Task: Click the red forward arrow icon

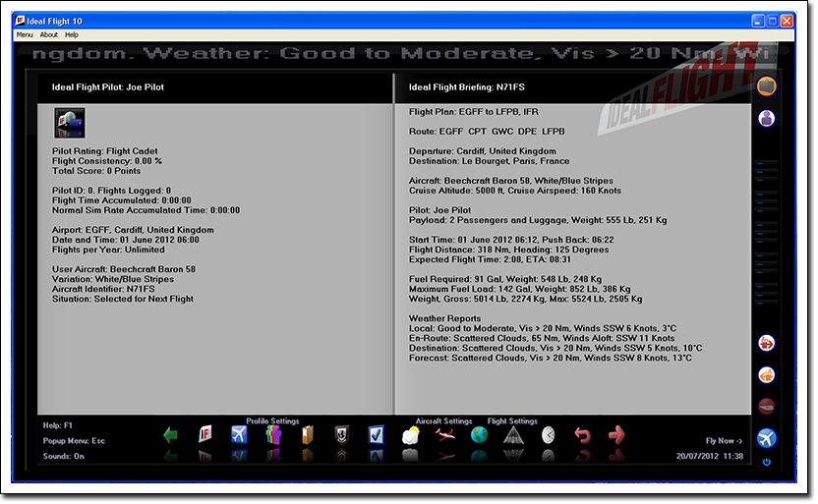Action: 616,434
